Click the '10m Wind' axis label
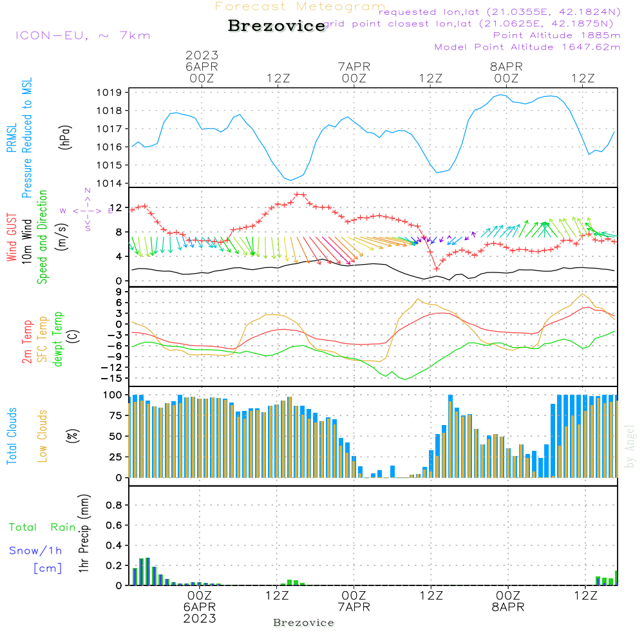The image size is (644, 644). (26, 241)
